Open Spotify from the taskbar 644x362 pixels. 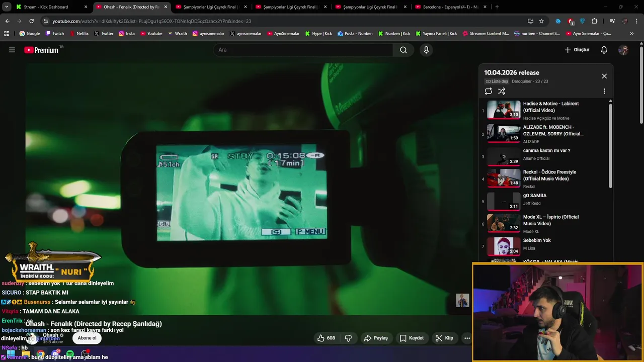[x=70, y=354]
